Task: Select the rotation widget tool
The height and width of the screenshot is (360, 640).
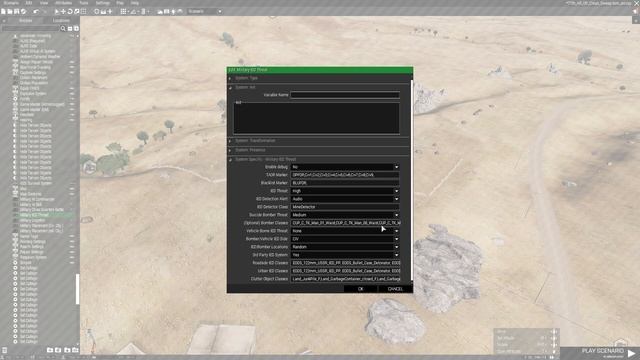Action: pos(70,11)
